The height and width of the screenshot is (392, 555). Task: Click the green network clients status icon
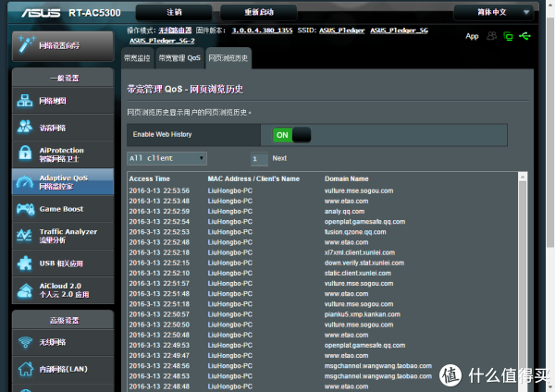pyautogui.click(x=508, y=36)
